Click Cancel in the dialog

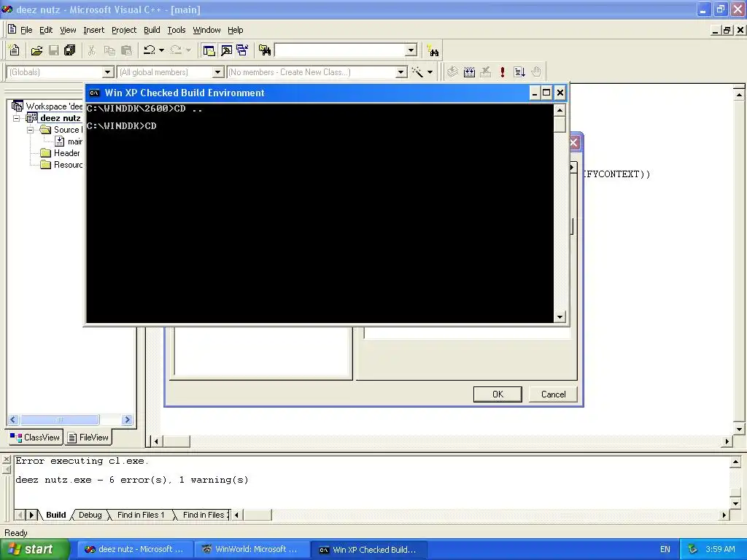pos(553,394)
